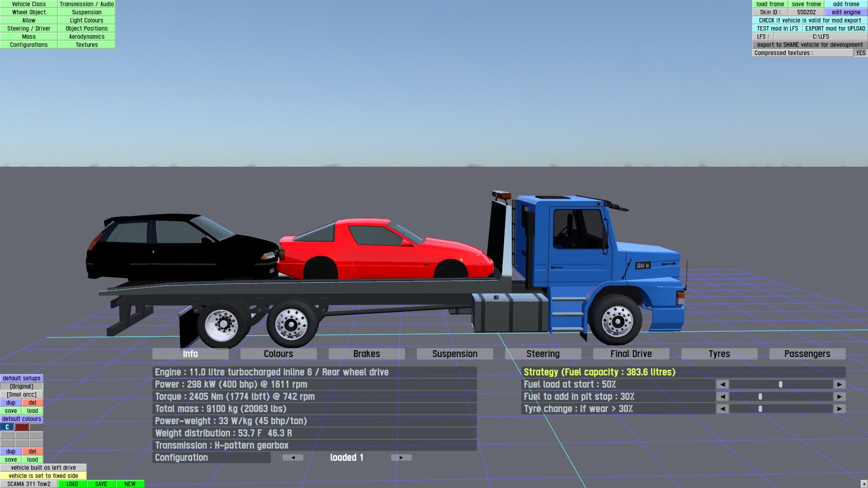Select next configuration arrow
The height and width of the screenshot is (488, 868).
click(x=401, y=458)
